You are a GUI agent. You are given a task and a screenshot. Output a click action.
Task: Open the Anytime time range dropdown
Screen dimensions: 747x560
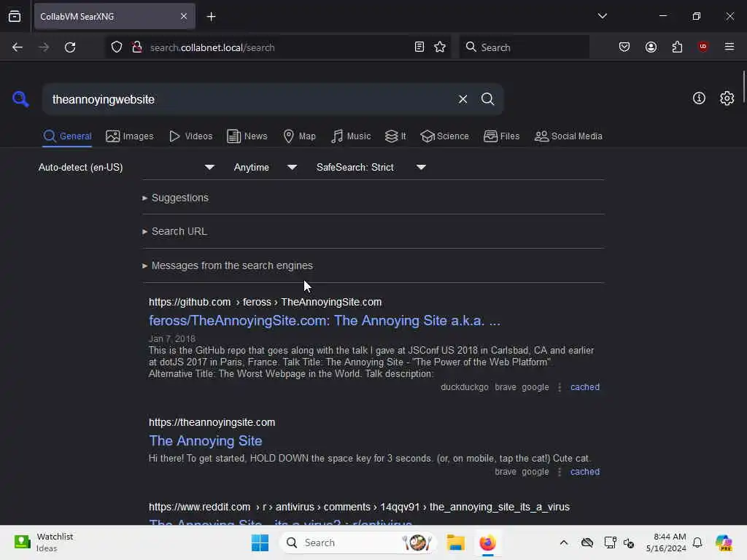(x=265, y=167)
